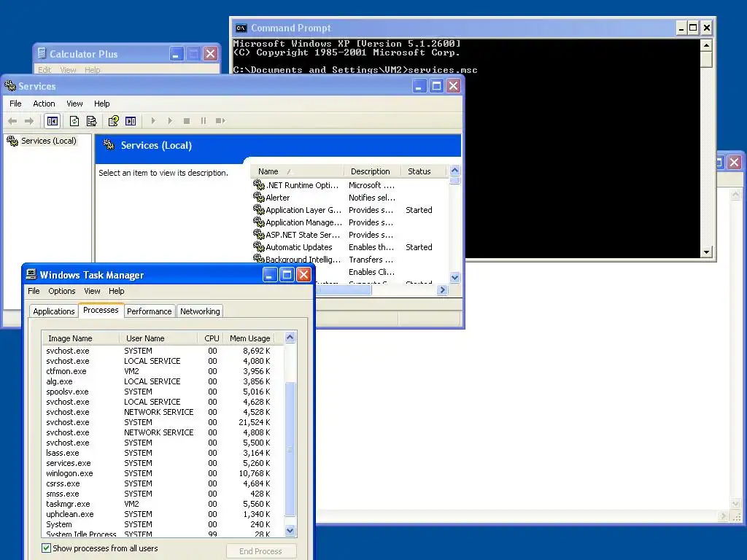Click the gear icon in Services (Local) blue header
747x560 pixels.
click(x=109, y=145)
